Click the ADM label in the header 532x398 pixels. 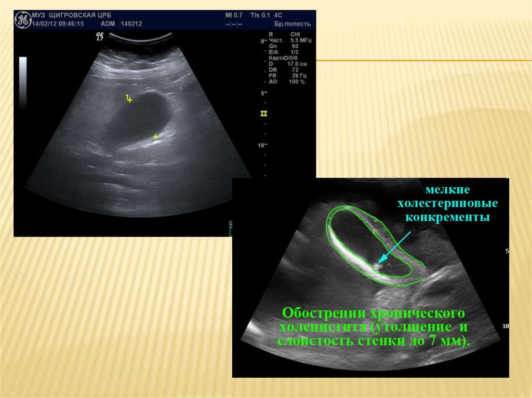(x=108, y=24)
